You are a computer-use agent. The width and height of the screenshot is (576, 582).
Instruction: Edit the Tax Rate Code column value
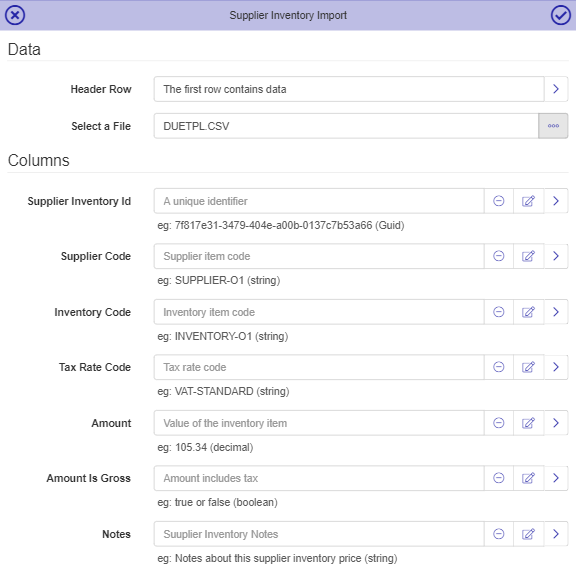[528, 367]
